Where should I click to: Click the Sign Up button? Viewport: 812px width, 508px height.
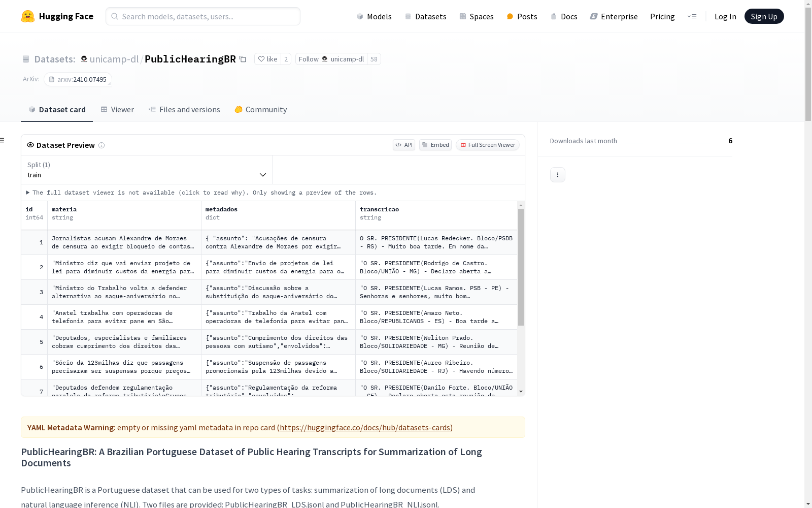click(764, 16)
